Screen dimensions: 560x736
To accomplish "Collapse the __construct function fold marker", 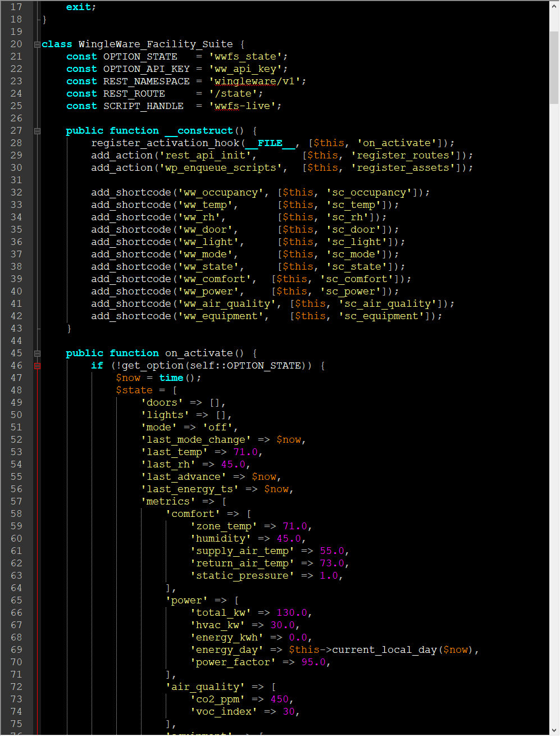I will click(37, 131).
